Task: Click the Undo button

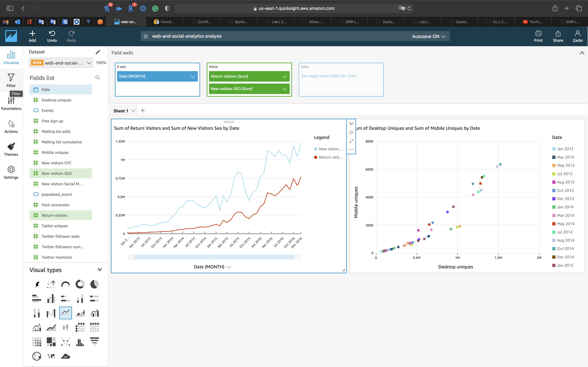Action: [x=52, y=36]
